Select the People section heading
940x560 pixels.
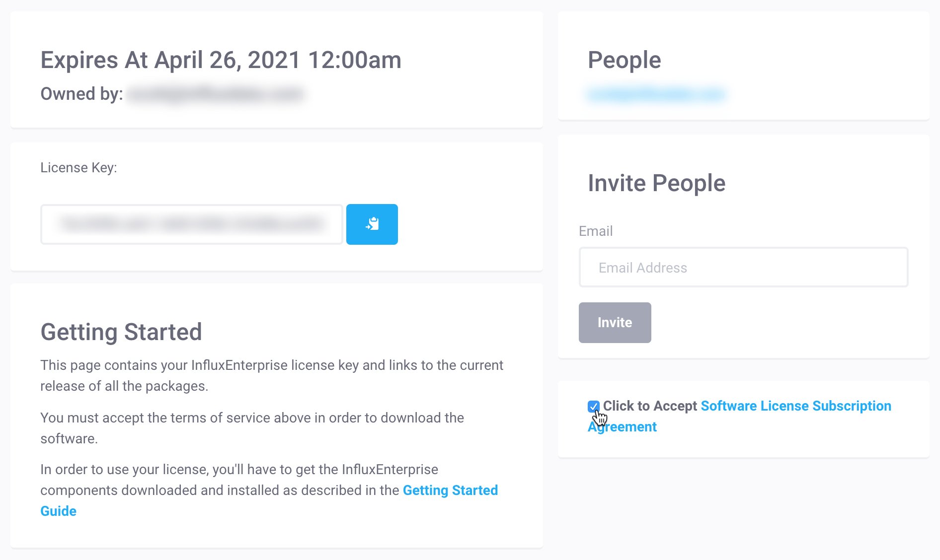tap(625, 60)
